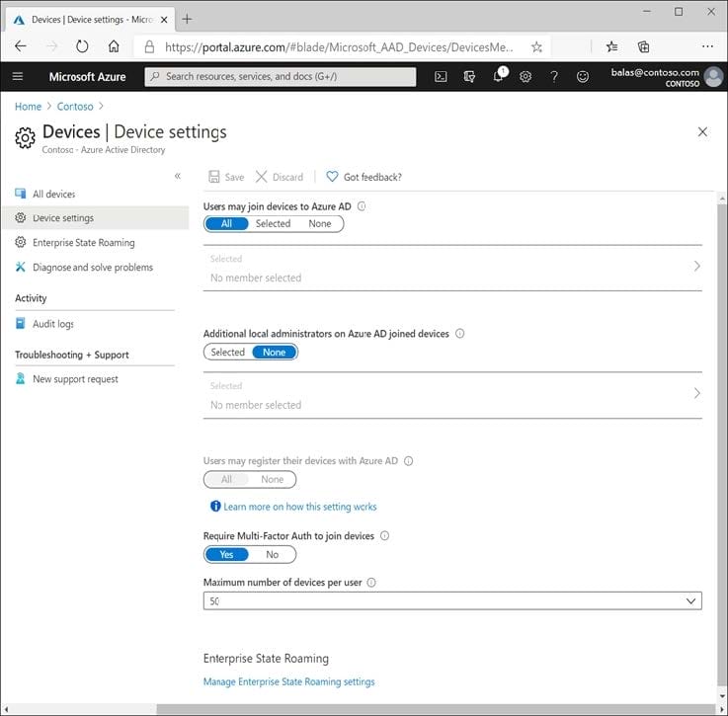Close the Devices browser tab
728x716 pixels.
[x=163, y=20]
